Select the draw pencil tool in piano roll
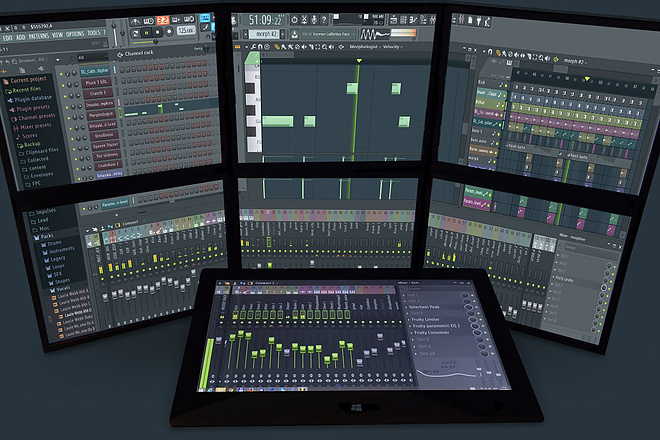660x440 pixels. tap(277, 47)
